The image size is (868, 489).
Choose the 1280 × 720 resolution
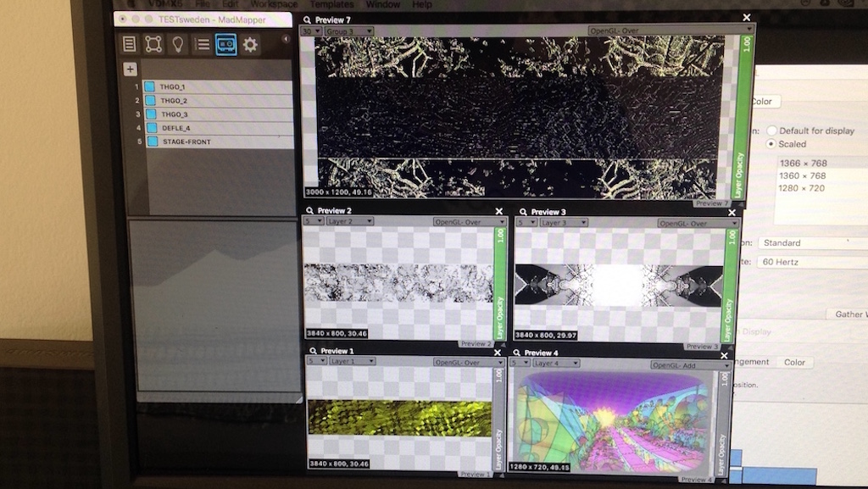coord(802,188)
